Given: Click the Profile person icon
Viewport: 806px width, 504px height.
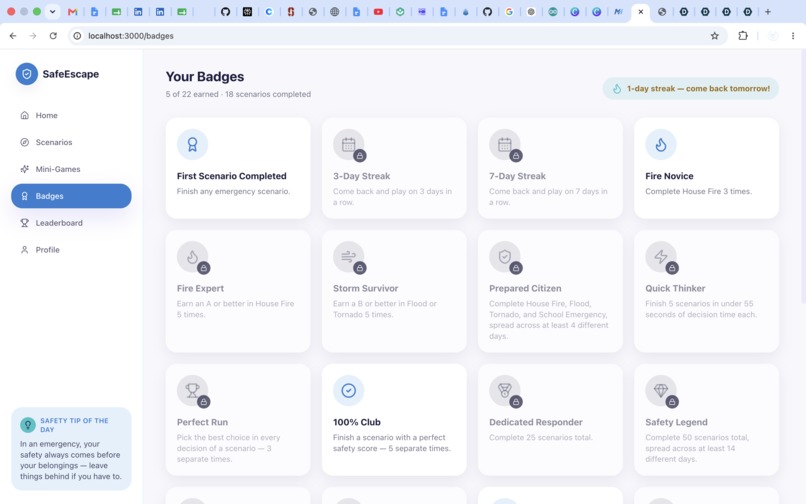Looking at the screenshot, I should click(x=24, y=249).
